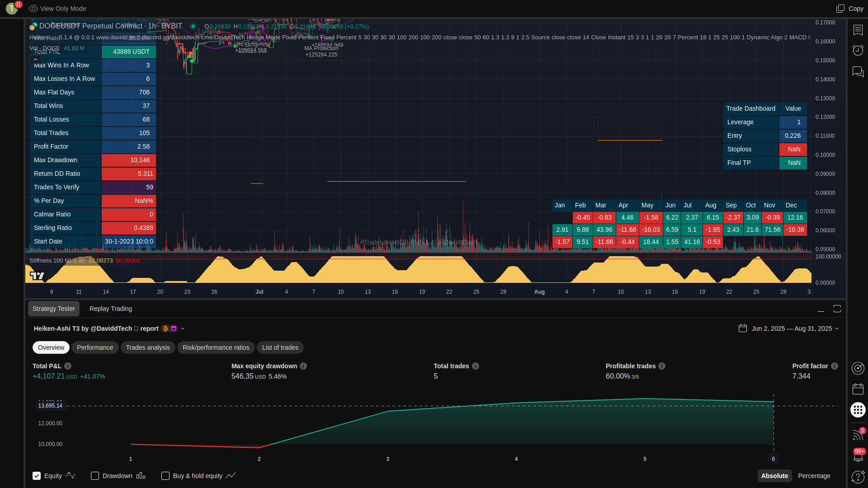868x488 pixels.
Task: Click the deep backtesting icon next to report
Action: pos(165,328)
